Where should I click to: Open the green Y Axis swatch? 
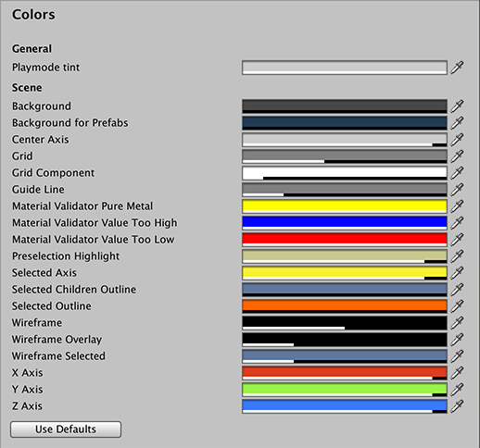tap(345, 390)
